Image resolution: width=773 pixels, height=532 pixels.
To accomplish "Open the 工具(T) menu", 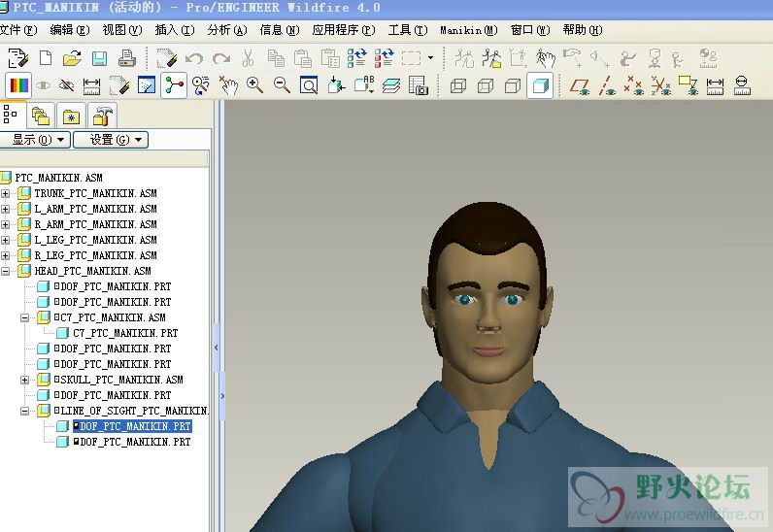I will pos(408,30).
